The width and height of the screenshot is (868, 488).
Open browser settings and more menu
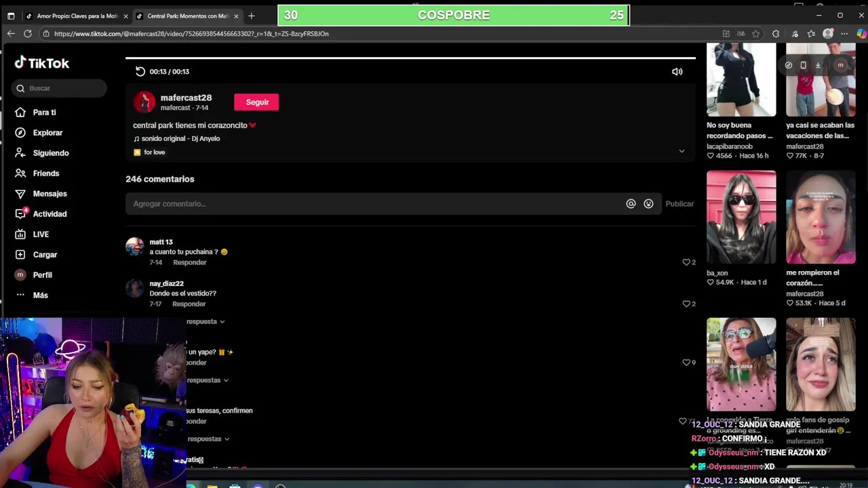point(844,33)
